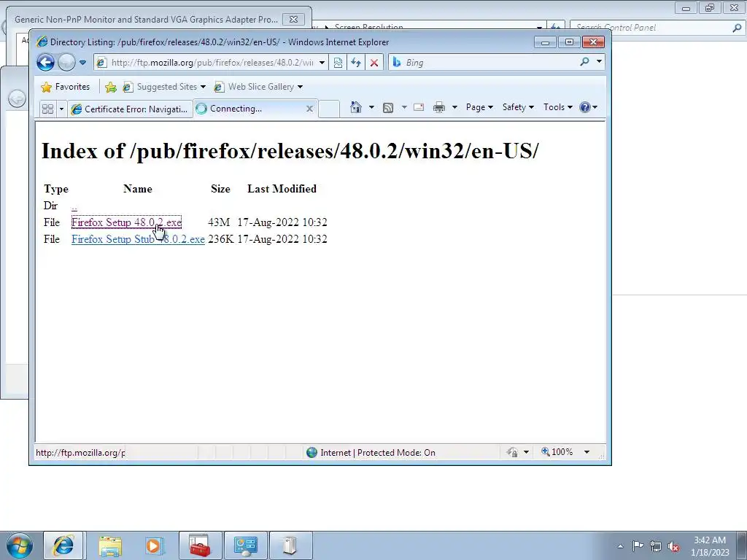Open the Page menu

[479, 107]
